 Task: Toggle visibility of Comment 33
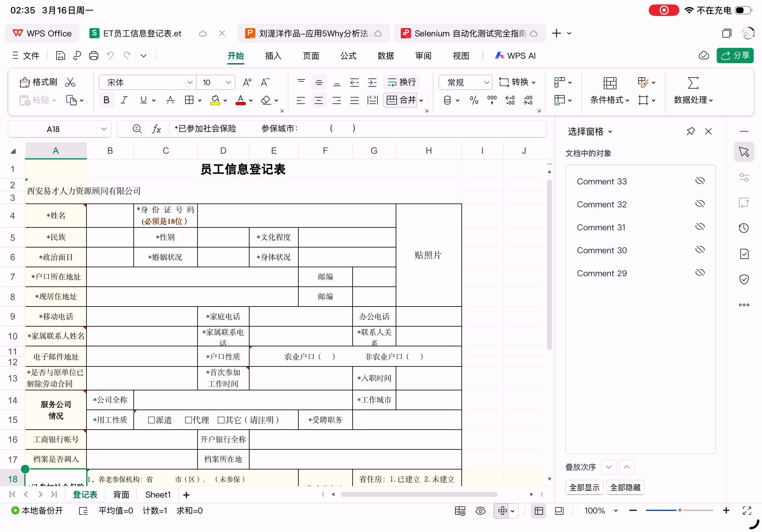(700, 181)
